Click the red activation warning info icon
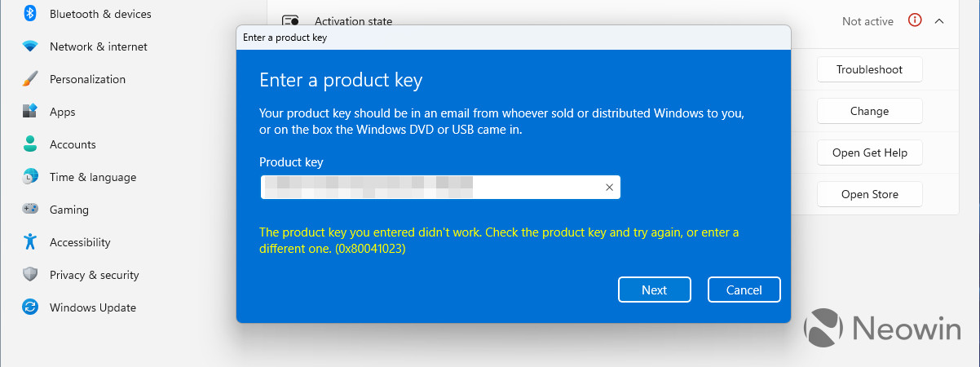Screen dimensions: 980x367 (914, 21)
